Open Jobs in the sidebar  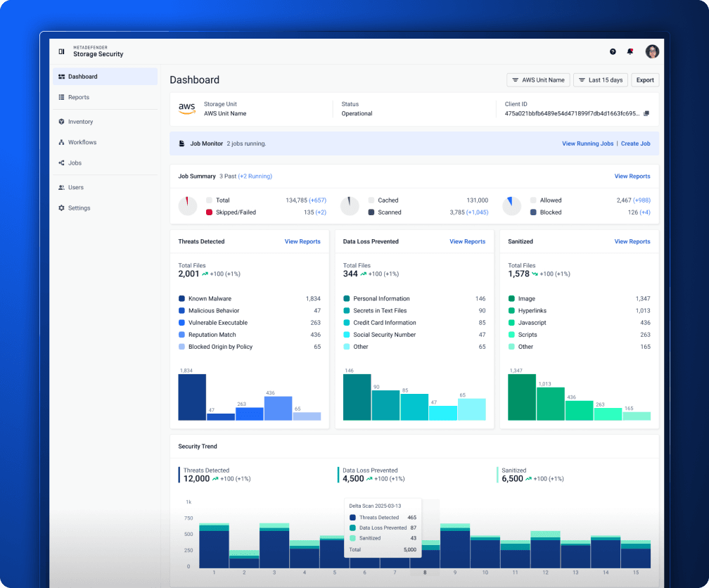click(105, 163)
